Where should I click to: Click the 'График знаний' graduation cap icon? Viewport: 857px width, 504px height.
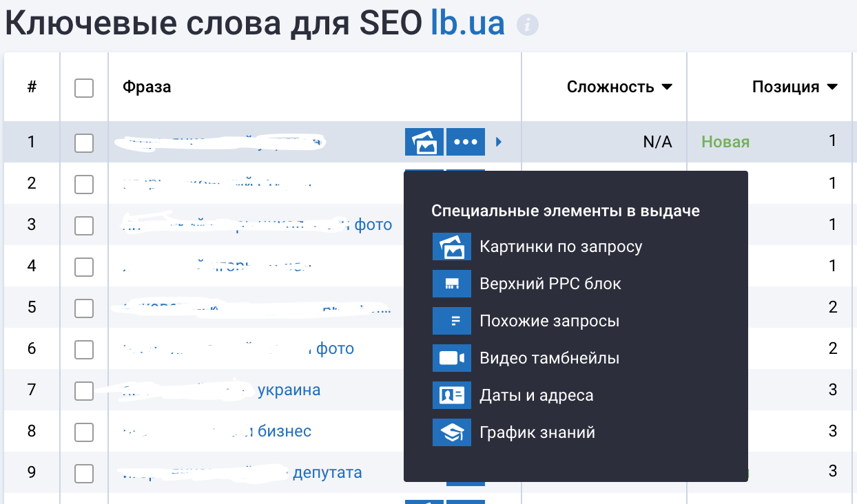tap(452, 432)
